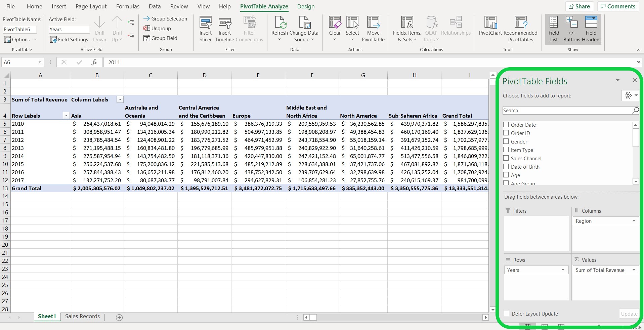Open the Region dropdown in Columns area
This screenshot has width=644, height=330.
point(634,221)
